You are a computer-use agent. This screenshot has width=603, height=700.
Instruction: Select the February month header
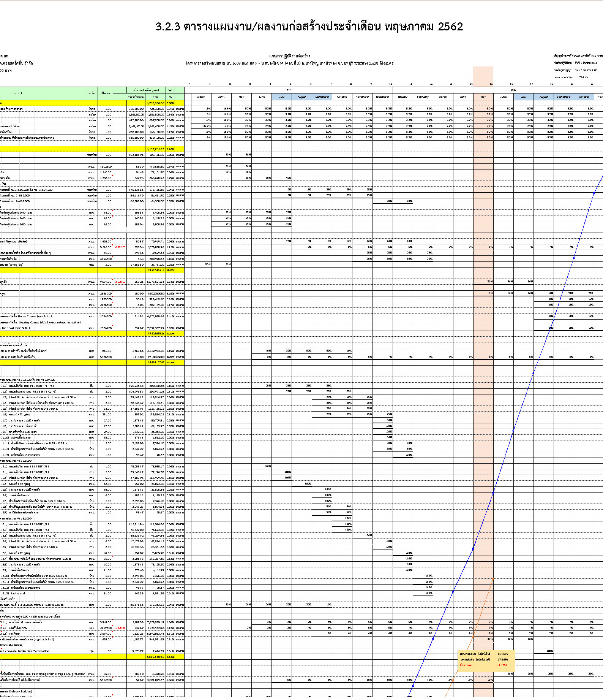click(x=423, y=97)
